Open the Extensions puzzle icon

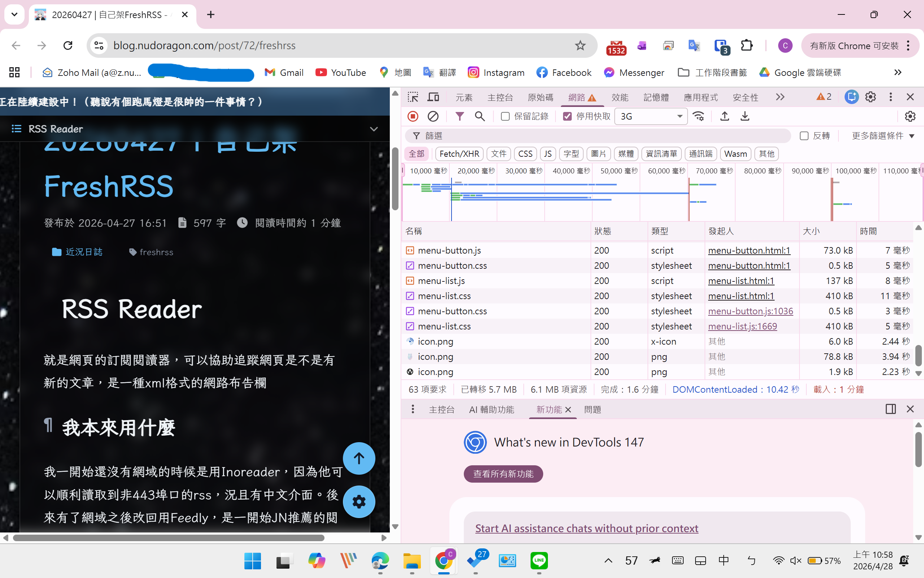[746, 46]
